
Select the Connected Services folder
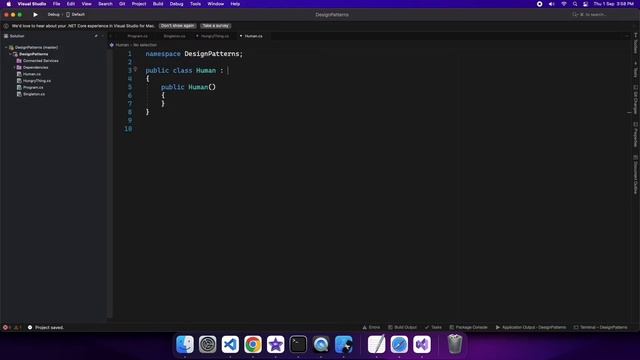[40, 61]
